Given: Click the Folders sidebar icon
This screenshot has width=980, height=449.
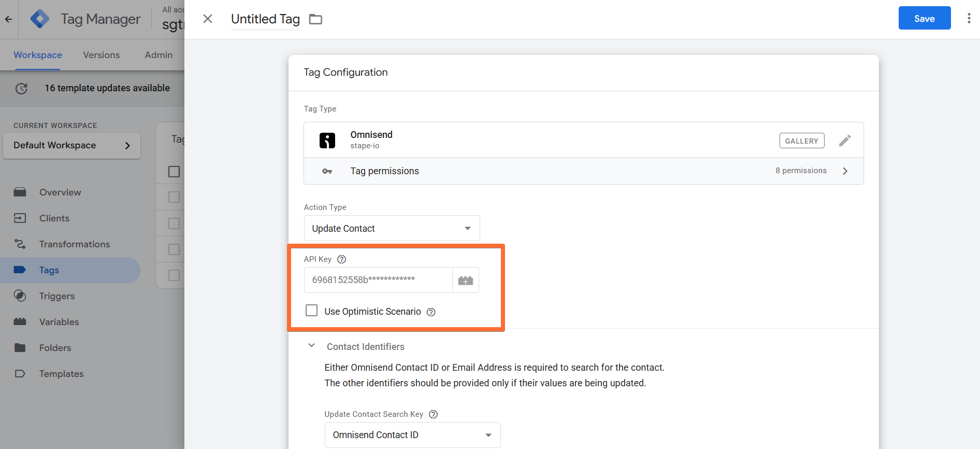Looking at the screenshot, I should click(x=20, y=348).
